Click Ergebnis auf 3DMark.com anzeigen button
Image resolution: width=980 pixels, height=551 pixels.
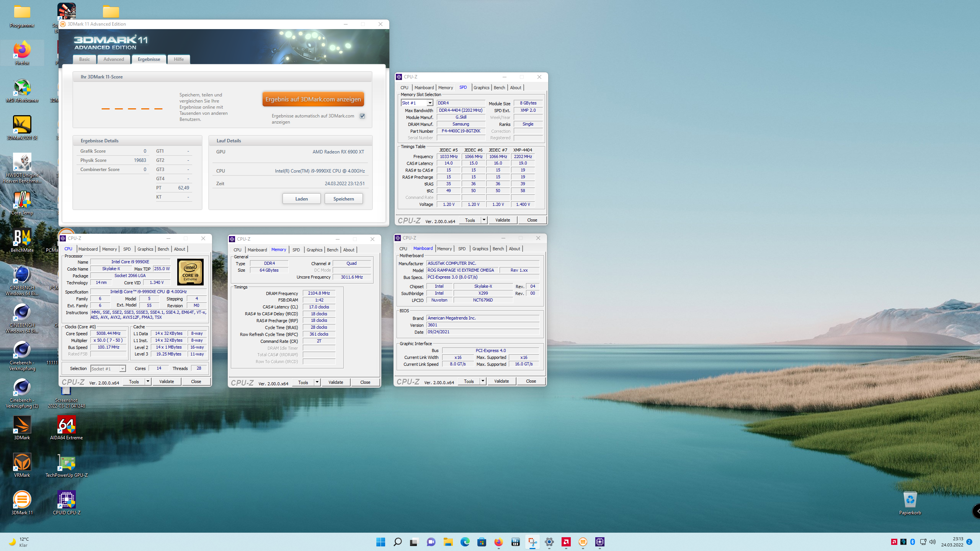[313, 99]
